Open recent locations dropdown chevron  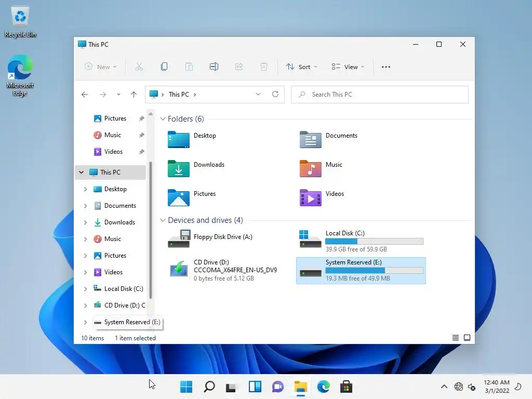(118, 95)
